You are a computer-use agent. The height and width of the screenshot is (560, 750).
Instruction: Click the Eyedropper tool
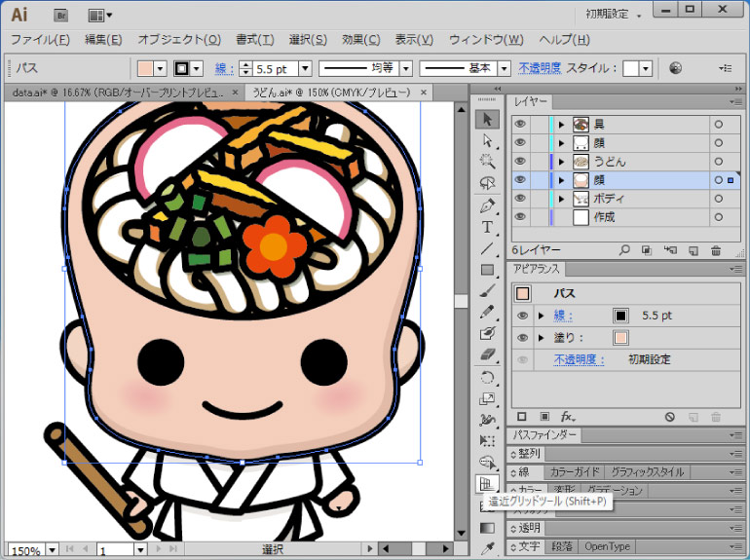[488, 548]
